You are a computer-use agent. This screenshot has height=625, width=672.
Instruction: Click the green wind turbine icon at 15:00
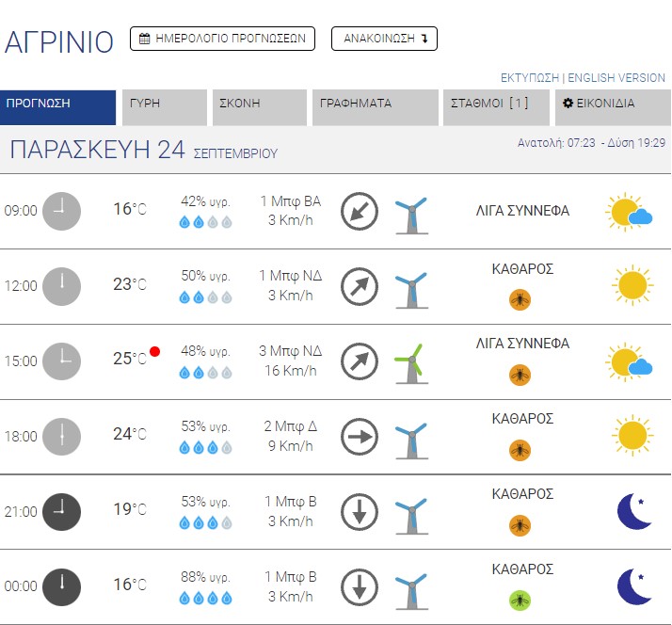pos(409,361)
